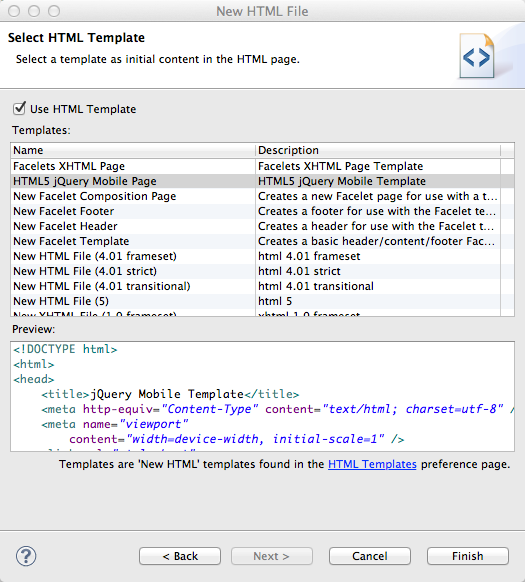The height and width of the screenshot is (582, 525).
Task: Open the HTML Templates preference link
Action: [x=372, y=464]
